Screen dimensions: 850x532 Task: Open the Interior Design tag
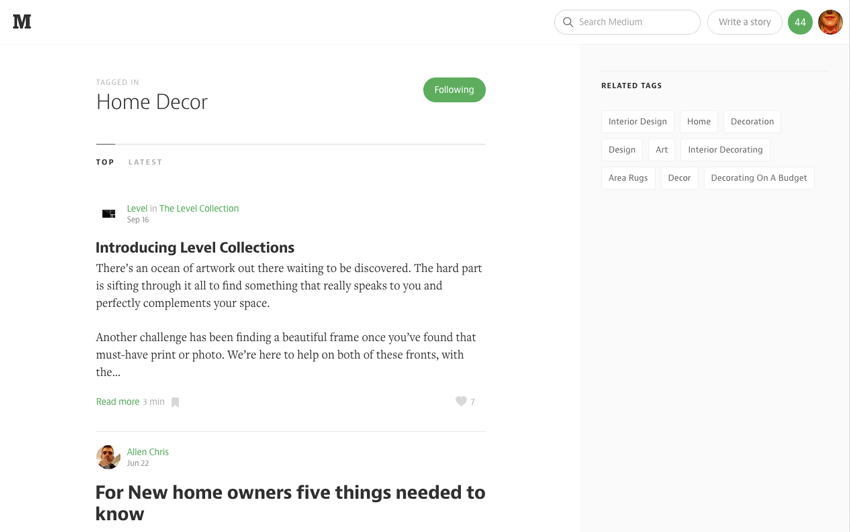pos(638,121)
